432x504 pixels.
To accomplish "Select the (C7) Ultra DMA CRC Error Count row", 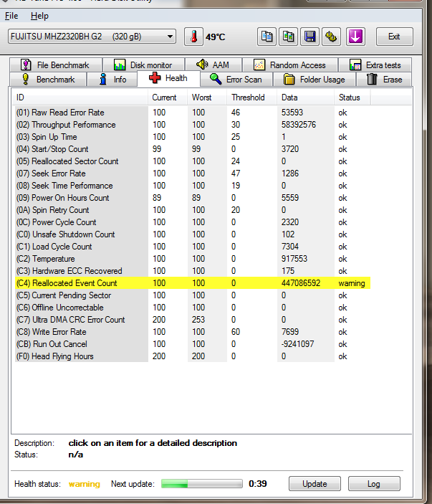I will click(193, 320).
